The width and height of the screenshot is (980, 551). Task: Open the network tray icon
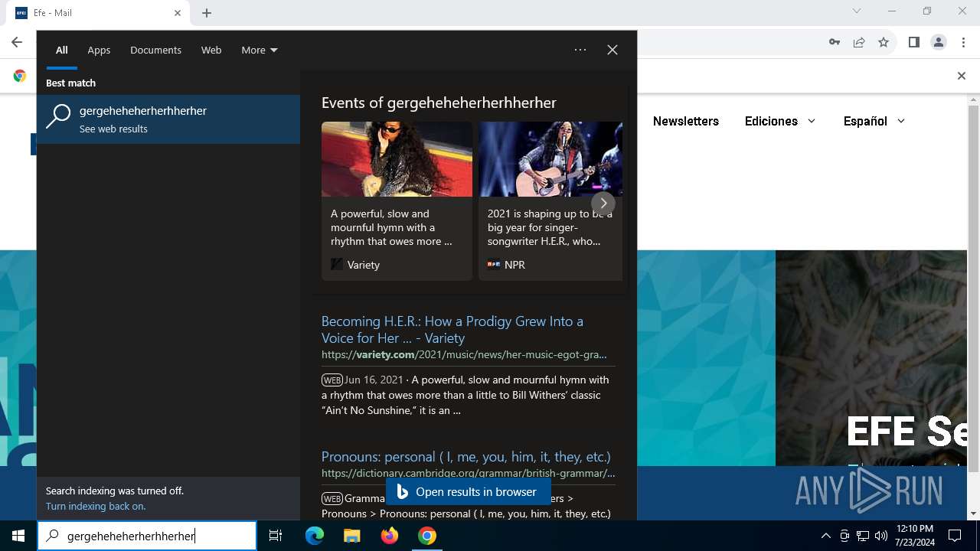(863, 536)
